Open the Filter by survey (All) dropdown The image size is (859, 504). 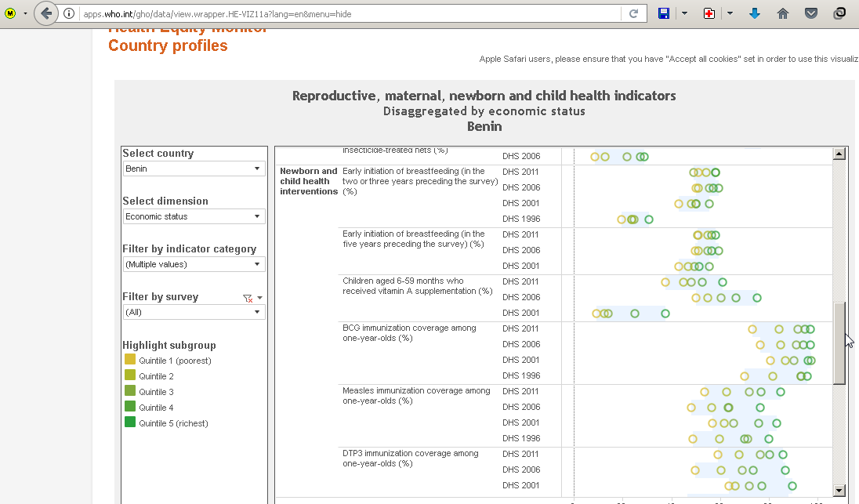194,312
